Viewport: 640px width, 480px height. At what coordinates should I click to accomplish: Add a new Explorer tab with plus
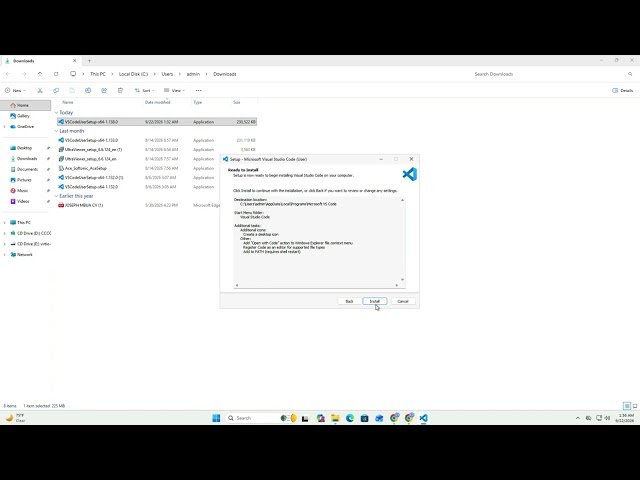[89, 61]
